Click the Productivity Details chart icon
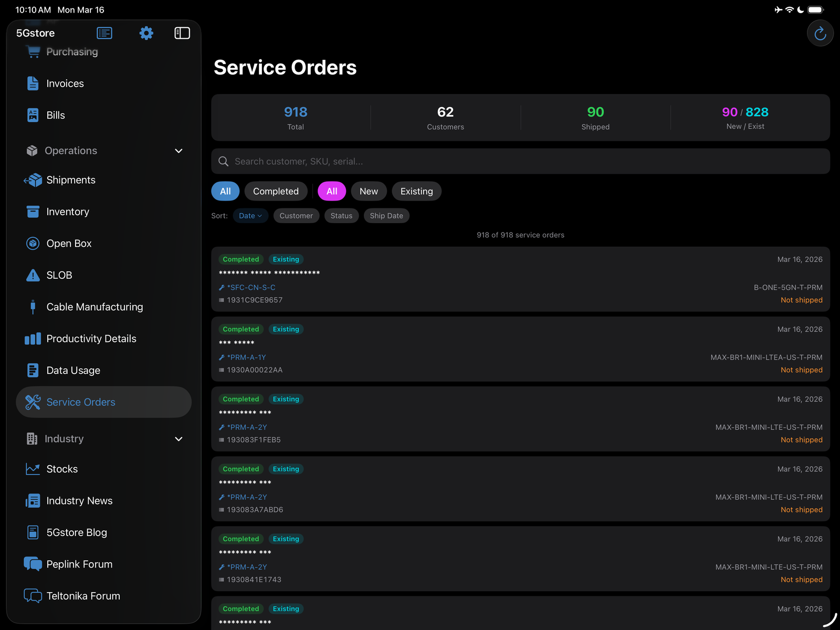Viewport: 840px width, 630px height. coord(33,339)
